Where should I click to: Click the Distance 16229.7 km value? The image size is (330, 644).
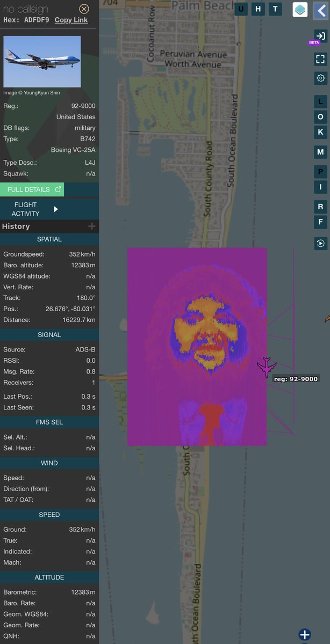click(80, 320)
